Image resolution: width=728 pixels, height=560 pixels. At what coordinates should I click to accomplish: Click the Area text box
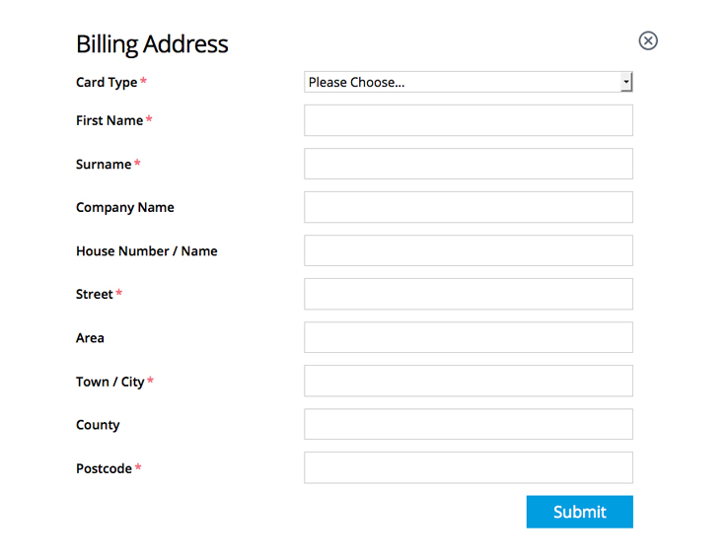[x=468, y=337]
